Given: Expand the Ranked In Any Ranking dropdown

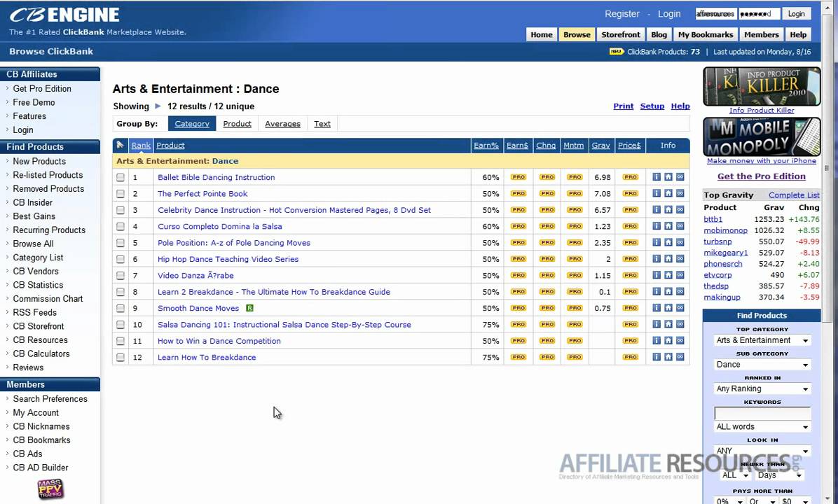Looking at the screenshot, I should tap(762, 388).
